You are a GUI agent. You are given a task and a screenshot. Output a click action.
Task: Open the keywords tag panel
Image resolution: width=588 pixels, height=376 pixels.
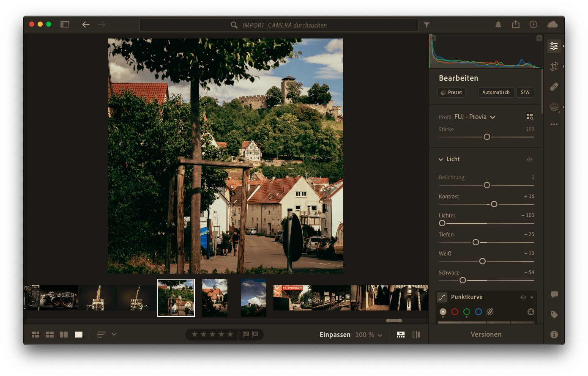tap(554, 315)
